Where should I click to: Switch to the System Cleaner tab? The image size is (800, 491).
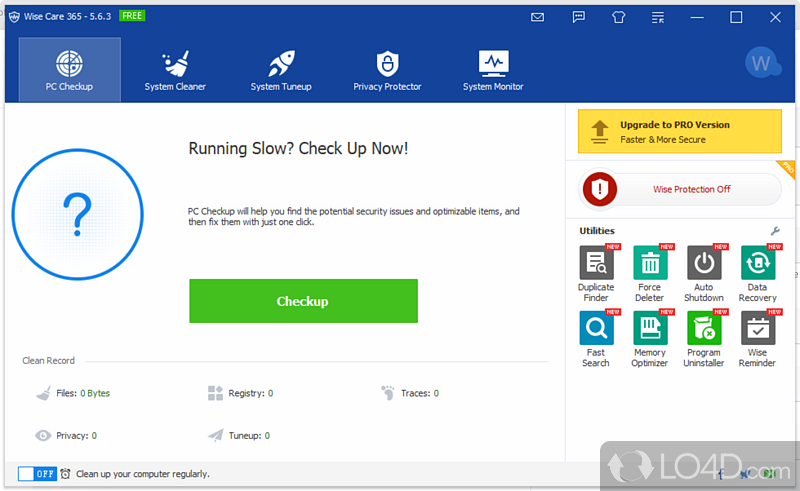tap(175, 70)
